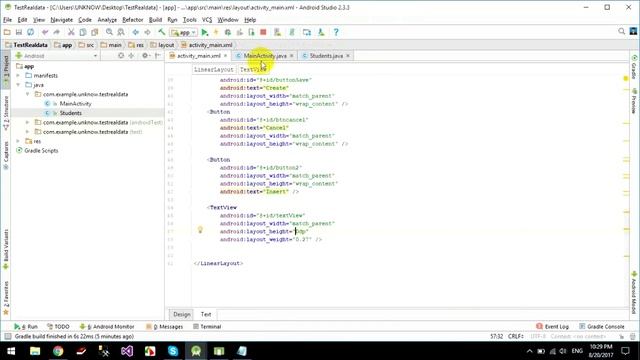Image resolution: width=640 pixels, height=360 pixels.
Task: Open Skype from the taskbar
Action: [x=173, y=351]
